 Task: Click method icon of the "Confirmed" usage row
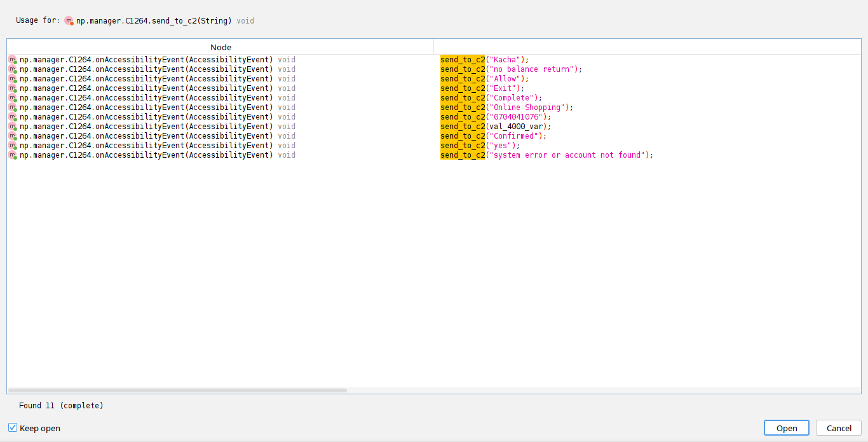(x=12, y=136)
